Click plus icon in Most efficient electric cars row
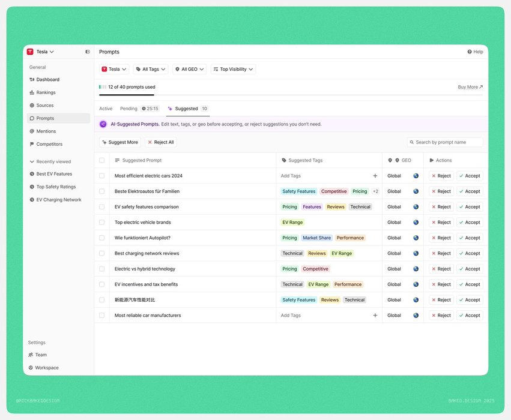The width and height of the screenshot is (511, 420). pos(375,176)
